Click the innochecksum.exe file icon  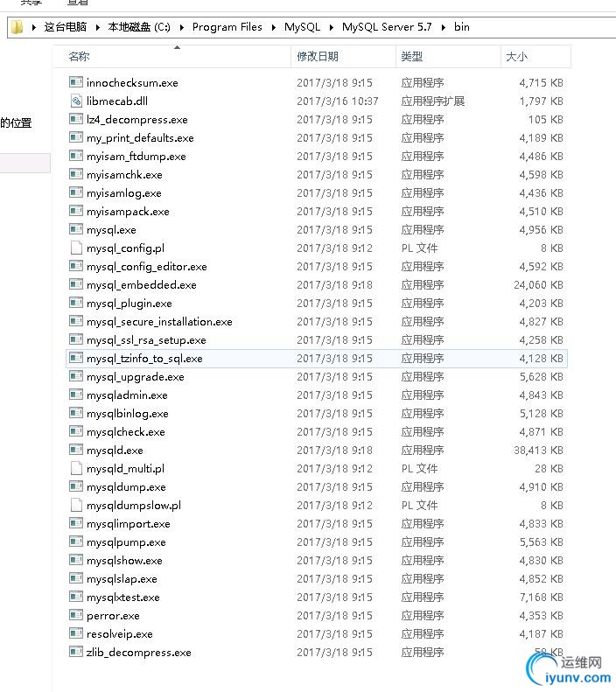point(76,82)
